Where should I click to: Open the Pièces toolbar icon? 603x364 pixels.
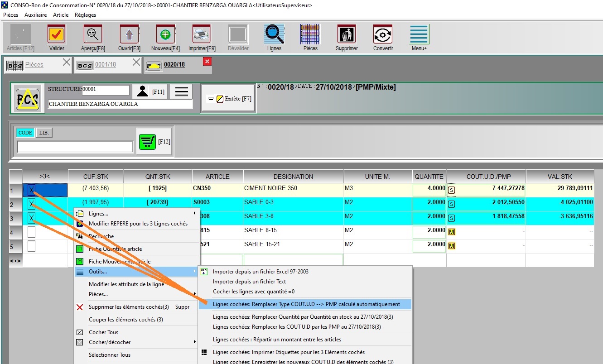(x=310, y=34)
